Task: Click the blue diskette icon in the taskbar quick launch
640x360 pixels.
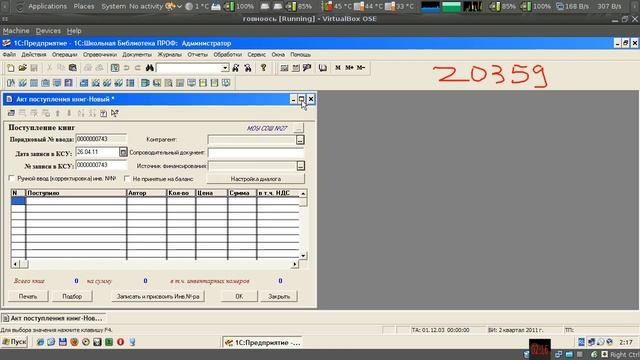Action: (x=62, y=342)
